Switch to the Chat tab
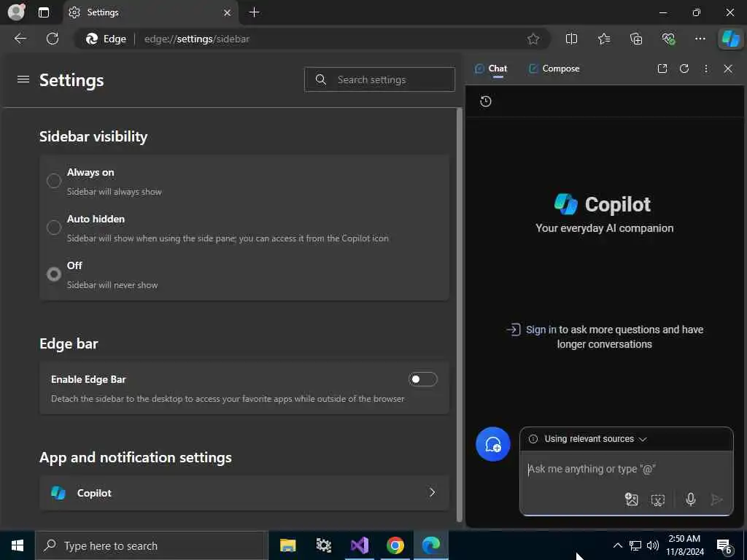The width and height of the screenshot is (747, 560). coord(491,69)
